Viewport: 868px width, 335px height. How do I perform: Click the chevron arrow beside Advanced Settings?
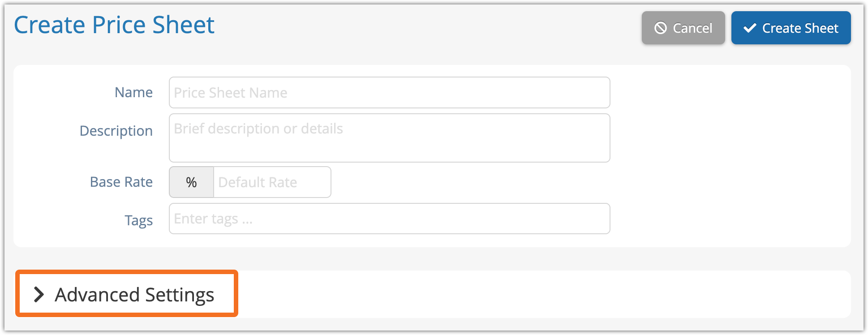(39, 294)
